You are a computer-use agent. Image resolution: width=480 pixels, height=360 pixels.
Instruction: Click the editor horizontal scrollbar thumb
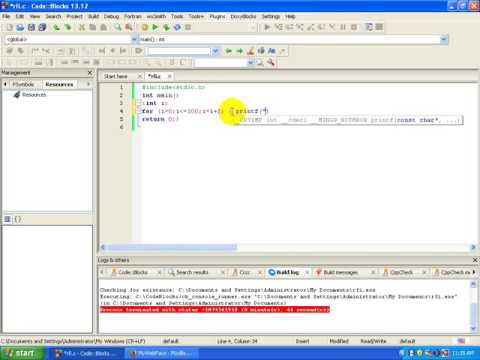coord(172,247)
